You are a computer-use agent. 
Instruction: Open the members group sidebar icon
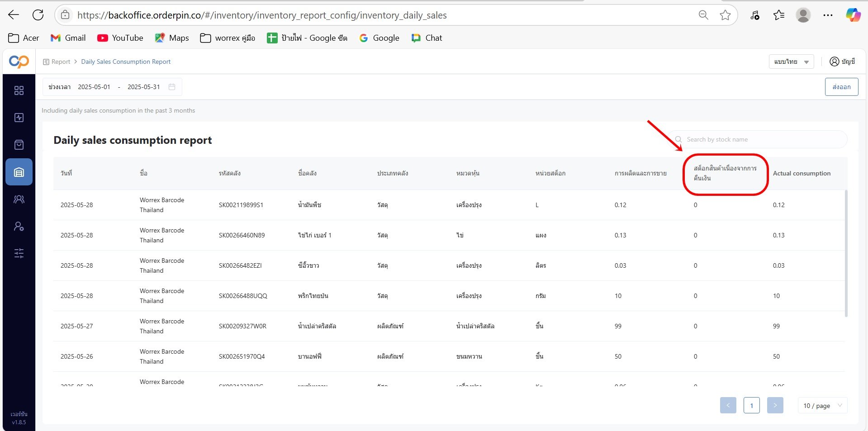pyautogui.click(x=19, y=199)
